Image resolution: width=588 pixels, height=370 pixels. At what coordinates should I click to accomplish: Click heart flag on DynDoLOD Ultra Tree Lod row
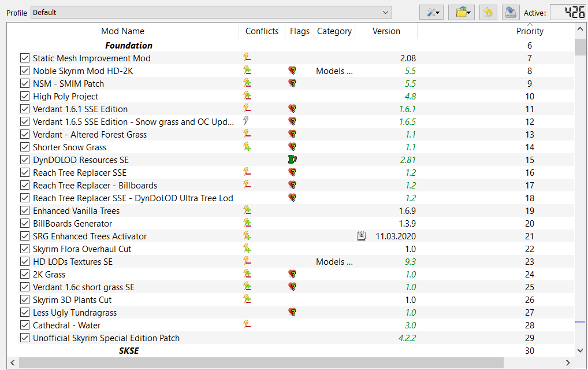coord(292,198)
